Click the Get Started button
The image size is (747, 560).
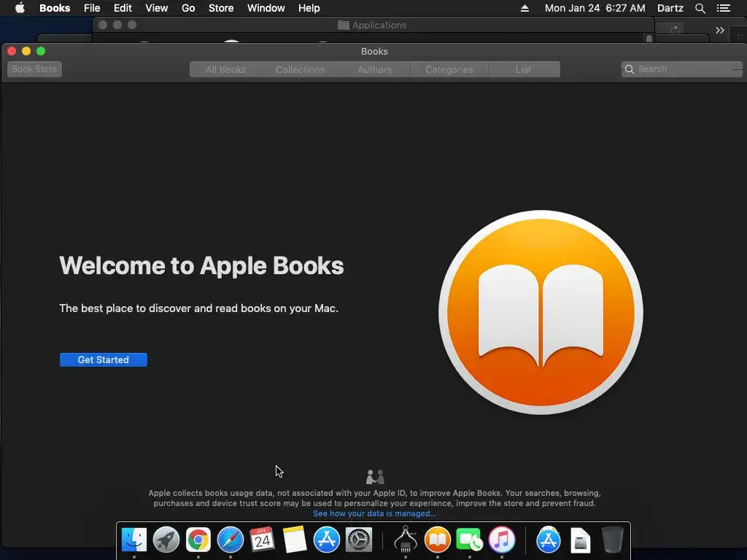coord(104,359)
